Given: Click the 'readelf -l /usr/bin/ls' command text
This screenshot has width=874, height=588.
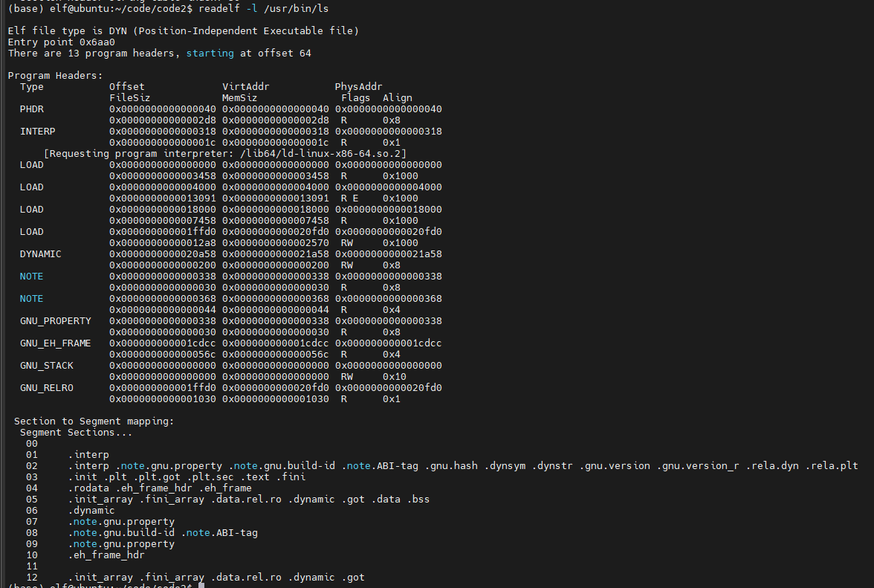Looking at the screenshot, I should coord(264,9).
